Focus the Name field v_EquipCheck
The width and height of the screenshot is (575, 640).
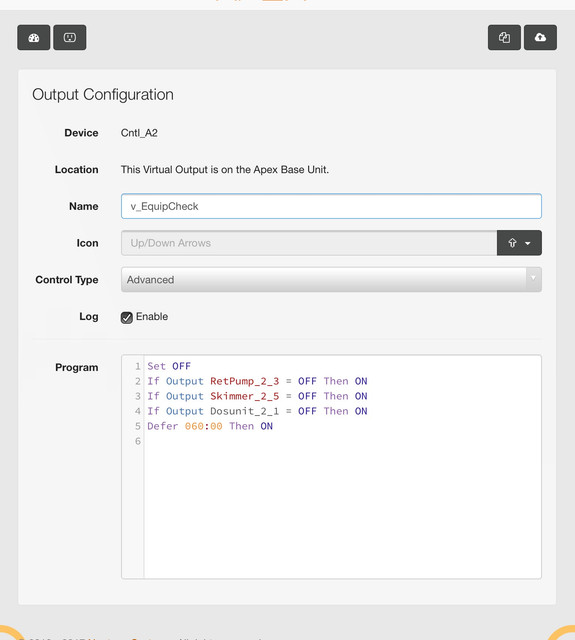(x=331, y=206)
